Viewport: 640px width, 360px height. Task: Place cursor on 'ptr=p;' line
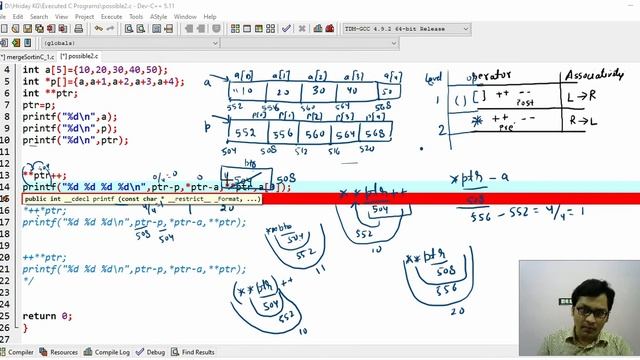pyautogui.click(x=39, y=105)
